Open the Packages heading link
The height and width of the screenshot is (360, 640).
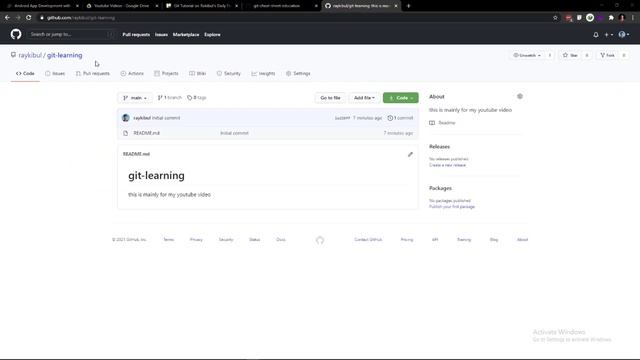(x=440, y=188)
